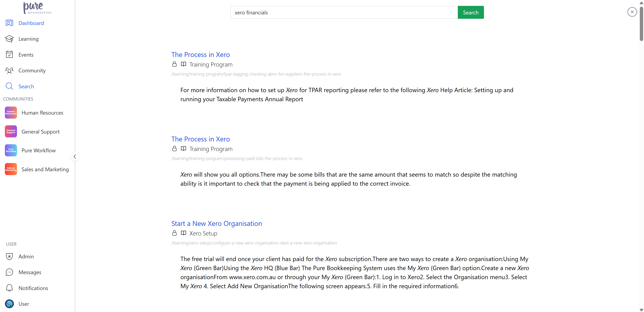Open the User profile menu item
The width and height of the screenshot is (644, 312).
coord(23,304)
